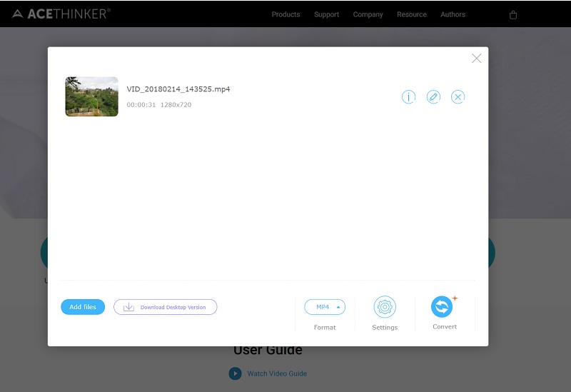Remove the video with the circled X icon

[458, 97]
